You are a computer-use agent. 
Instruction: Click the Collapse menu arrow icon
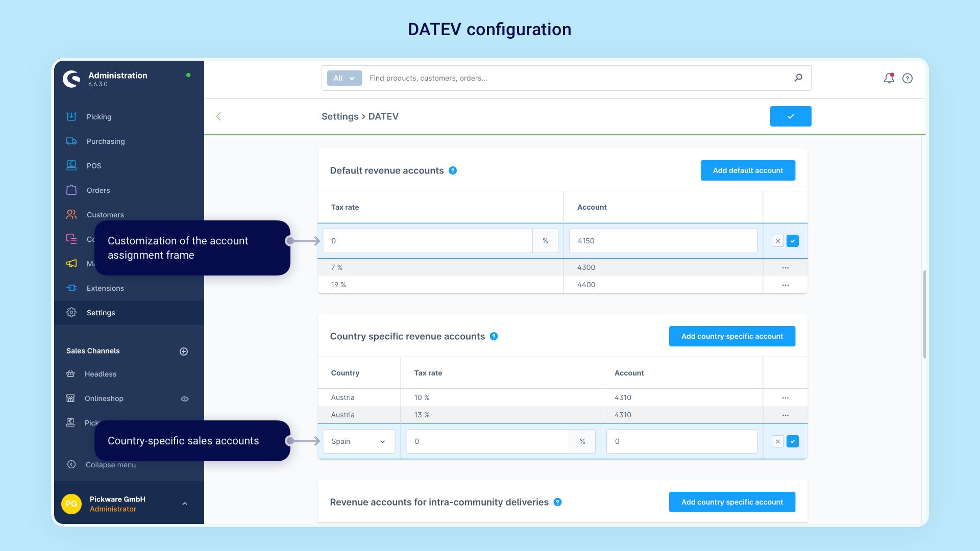pyautogui.click(x=71, y=464)
